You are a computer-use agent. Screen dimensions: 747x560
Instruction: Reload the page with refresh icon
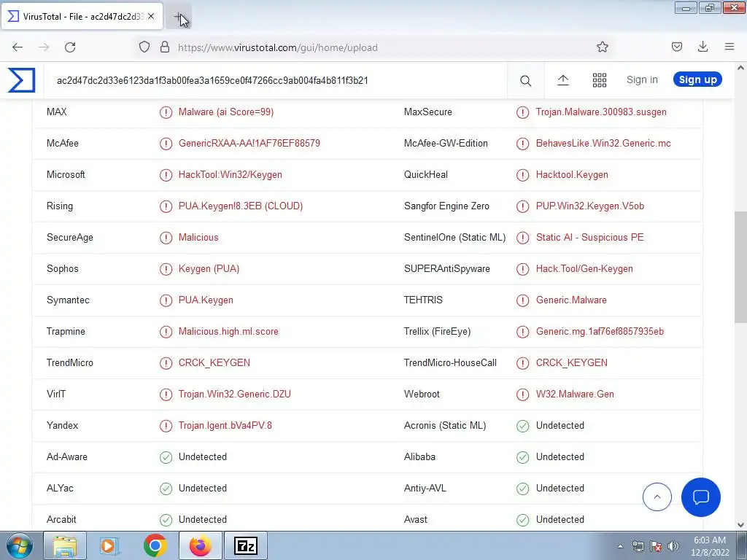[x=70, y=47]
